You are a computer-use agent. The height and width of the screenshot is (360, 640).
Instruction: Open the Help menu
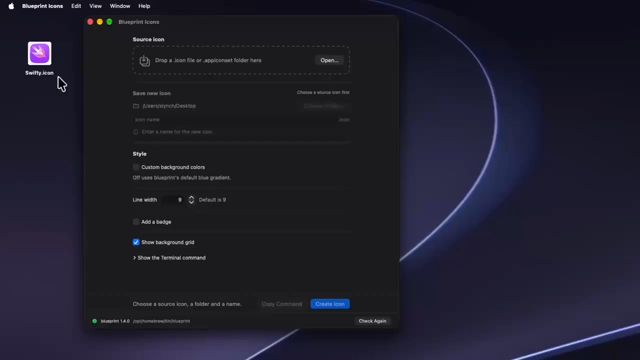coord(144,6)
